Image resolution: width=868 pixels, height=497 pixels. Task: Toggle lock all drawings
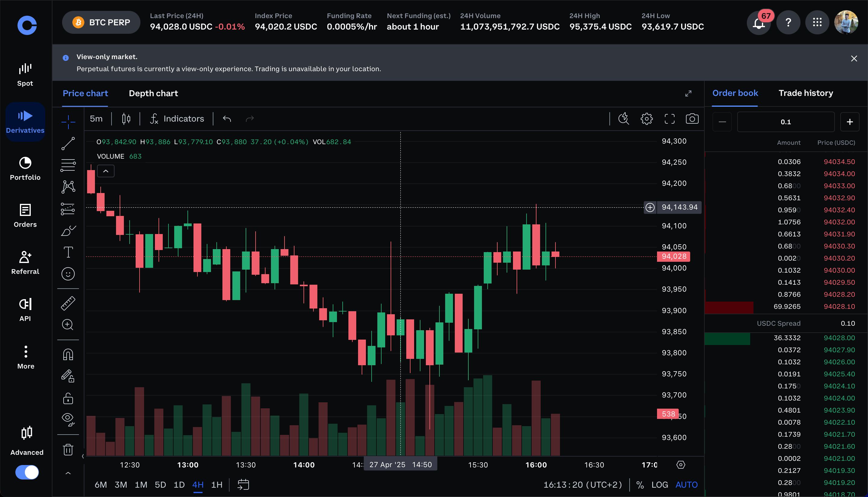tap(68, 398)
